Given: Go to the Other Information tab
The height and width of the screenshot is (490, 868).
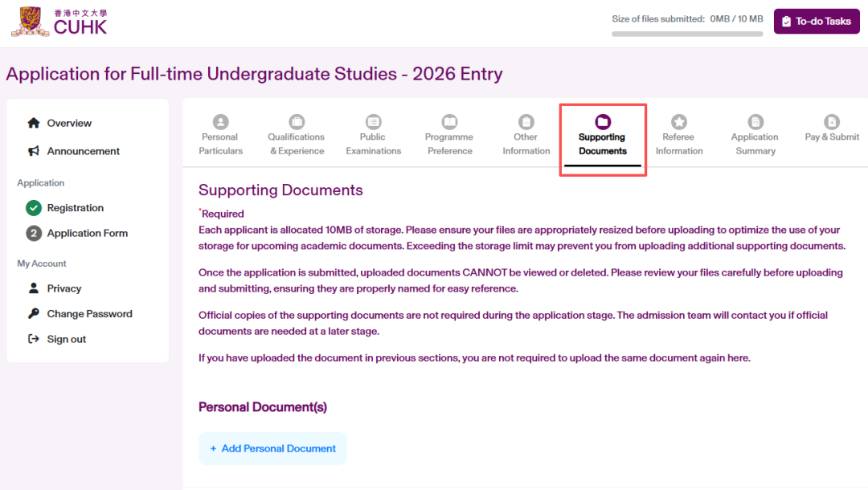Looking at the screenshot, I should click(x=526, y=136).
